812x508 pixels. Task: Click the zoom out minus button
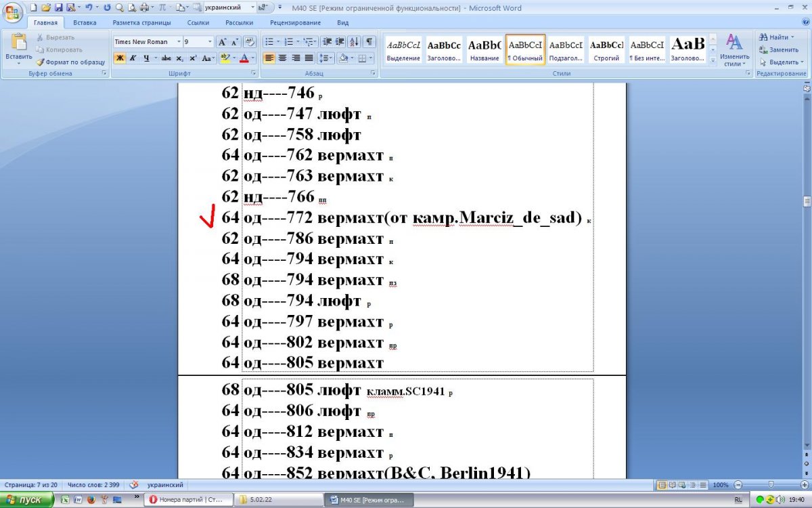click(x=738, y=485)
